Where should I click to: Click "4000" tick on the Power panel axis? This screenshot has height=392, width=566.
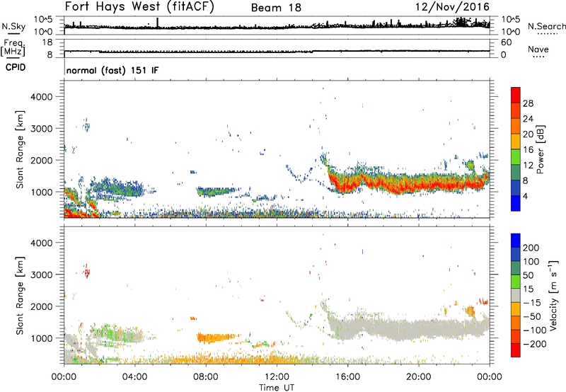(42, 97)
